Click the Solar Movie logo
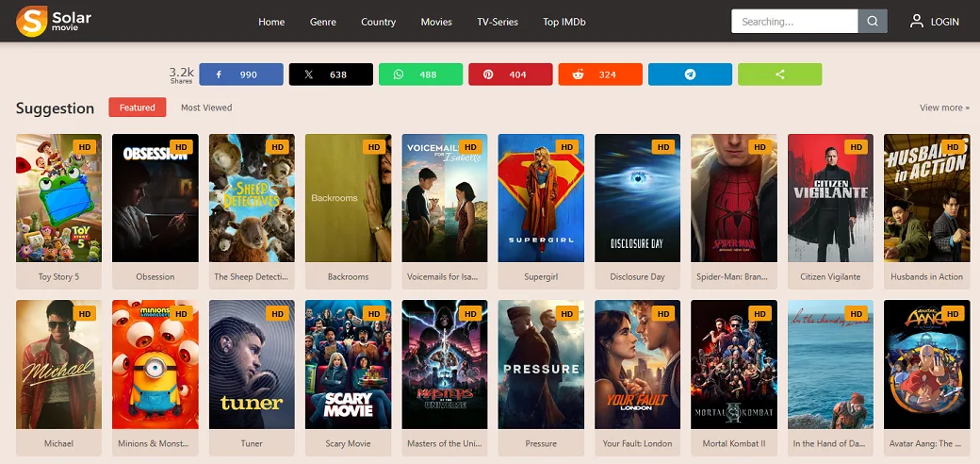 pyautogui.click(x=54, y=22)
